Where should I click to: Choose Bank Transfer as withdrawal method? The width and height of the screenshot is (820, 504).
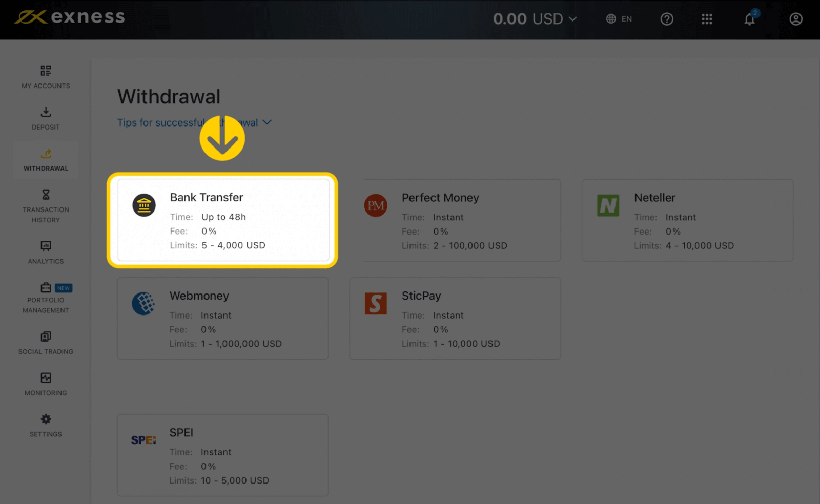(x=222, y=220)
